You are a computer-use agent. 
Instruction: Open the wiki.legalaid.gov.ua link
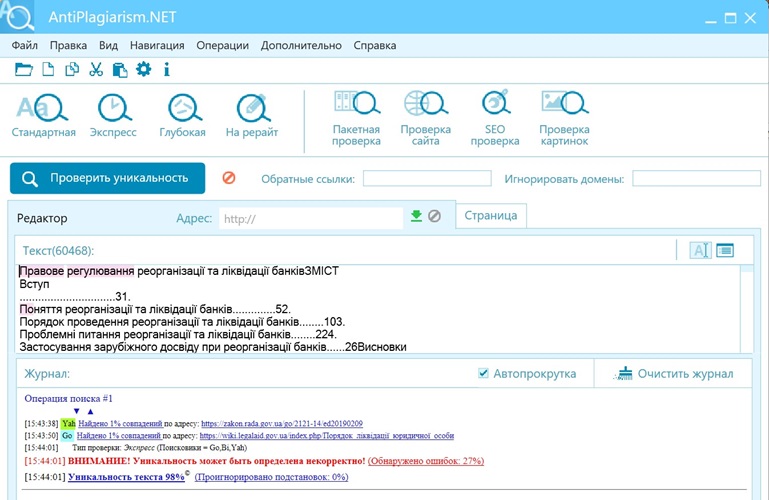(327, 435)
